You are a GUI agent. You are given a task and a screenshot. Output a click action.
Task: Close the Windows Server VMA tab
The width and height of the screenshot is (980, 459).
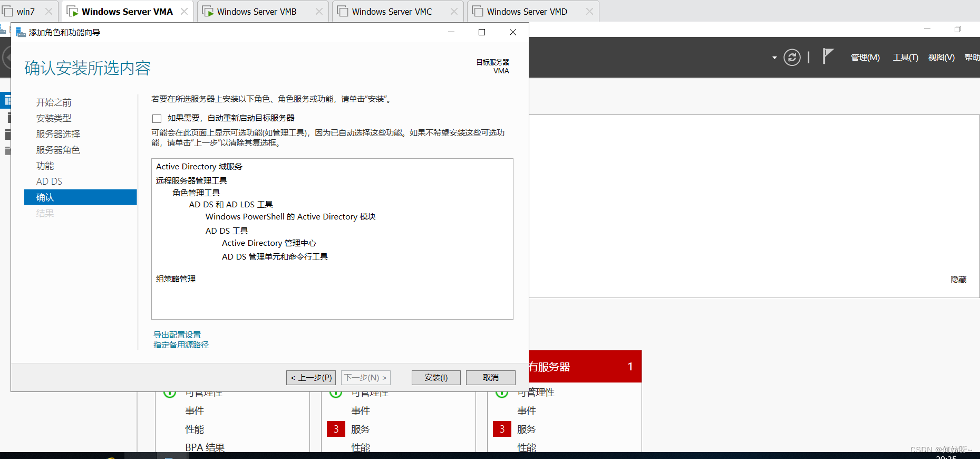coord(184,11)
